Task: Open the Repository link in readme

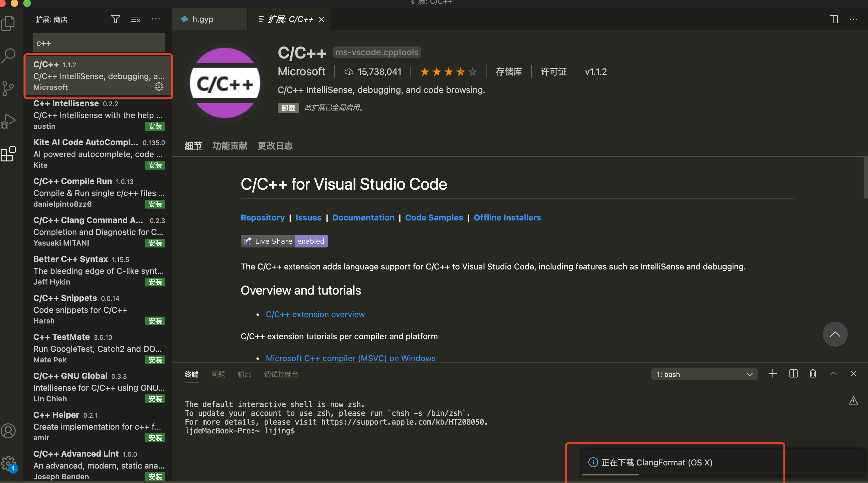Action: click(262, 218)
